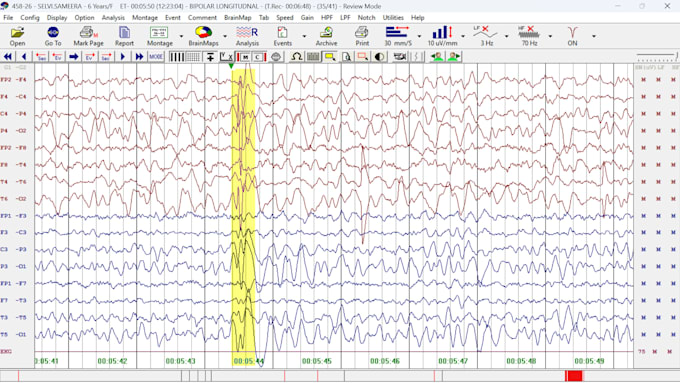Expand the Events dropdown arrow

[x=304, y=36]
